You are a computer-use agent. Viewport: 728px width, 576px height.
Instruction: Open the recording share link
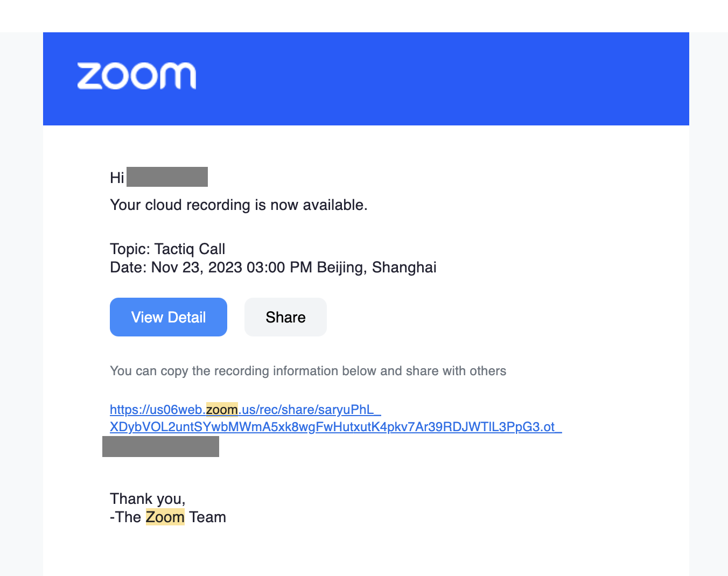[245, 410]
